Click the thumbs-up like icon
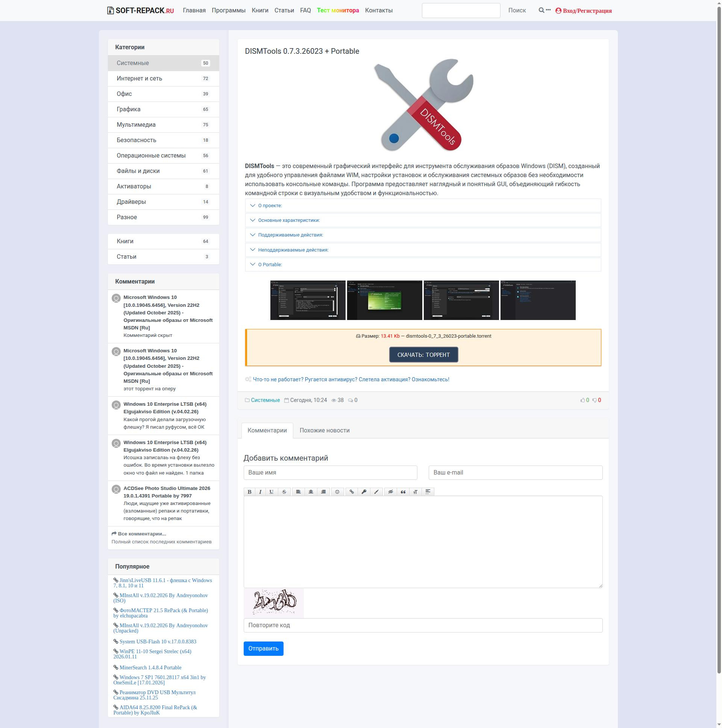The height and width of the screenshot is (728, 722). click(582, 400)
